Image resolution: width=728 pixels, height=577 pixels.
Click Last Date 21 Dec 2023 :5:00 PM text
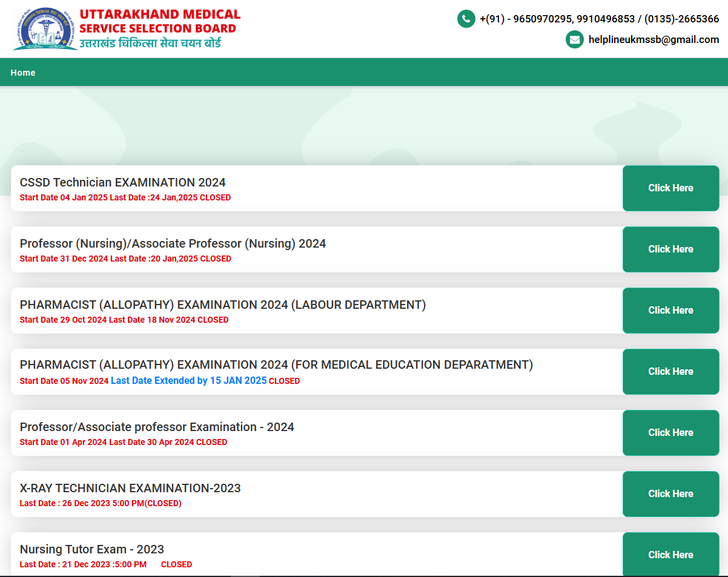(x=83, y=564)
